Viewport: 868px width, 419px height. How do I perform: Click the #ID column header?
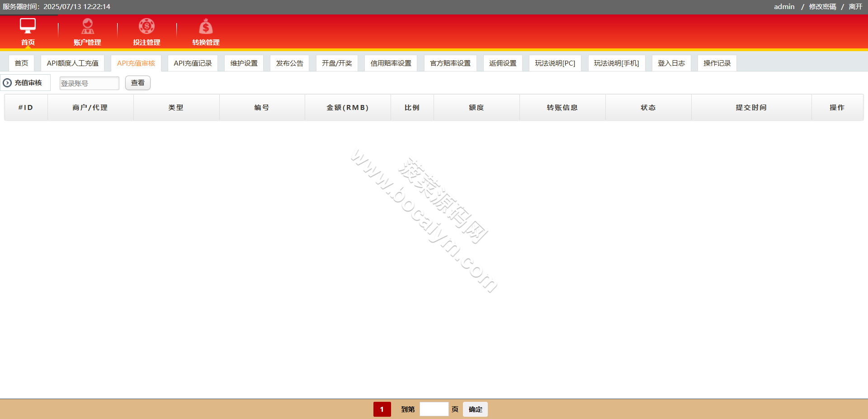[26, 107]
